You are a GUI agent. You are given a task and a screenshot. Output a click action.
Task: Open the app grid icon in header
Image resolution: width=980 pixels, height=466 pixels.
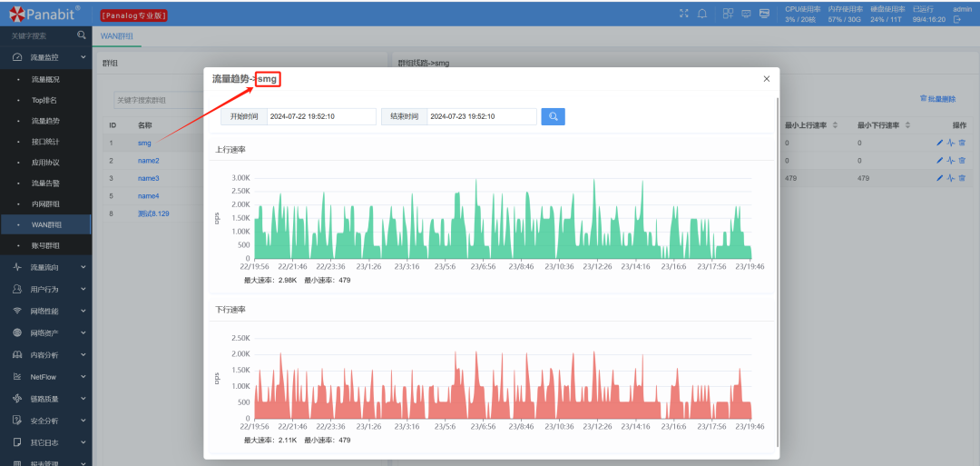coord(728,14)
